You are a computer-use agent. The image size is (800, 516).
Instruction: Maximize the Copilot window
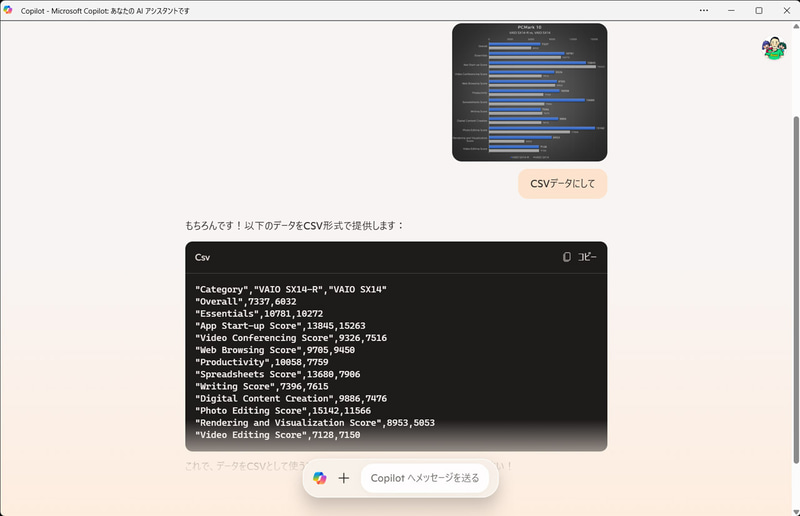tap(759, 10)
